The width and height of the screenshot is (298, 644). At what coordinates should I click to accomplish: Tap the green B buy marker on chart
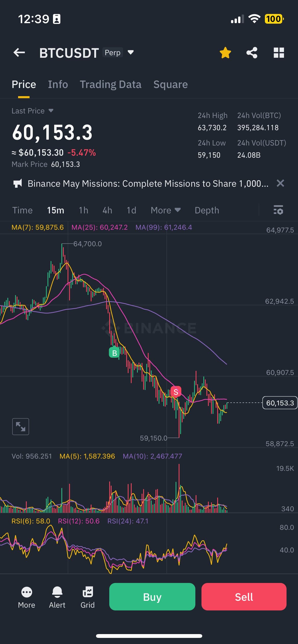pos(114,353)
